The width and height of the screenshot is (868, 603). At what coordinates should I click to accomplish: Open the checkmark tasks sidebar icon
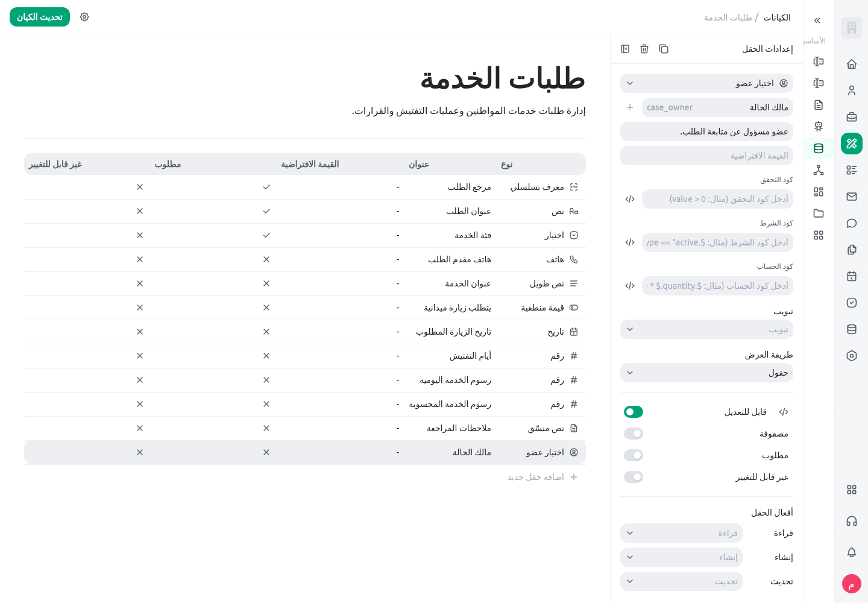point(852,303)
